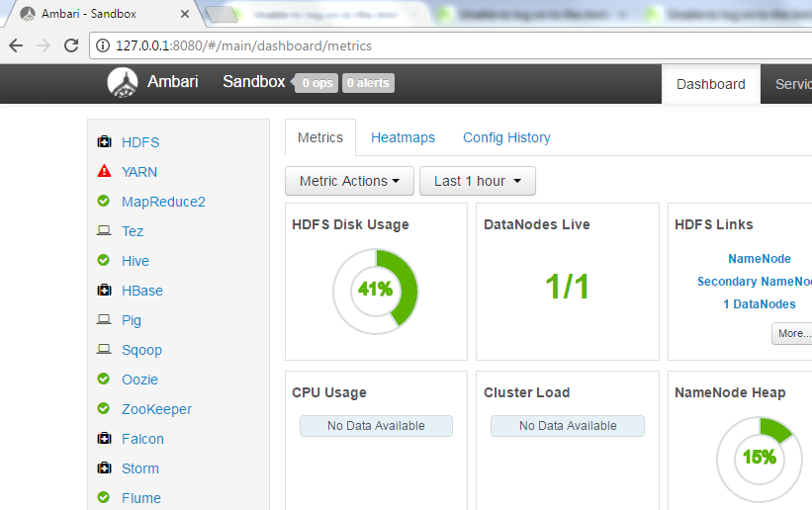The image size is (812, 510).
Task: Click the green check icon beside Oozie
Action: click(104, 379)
